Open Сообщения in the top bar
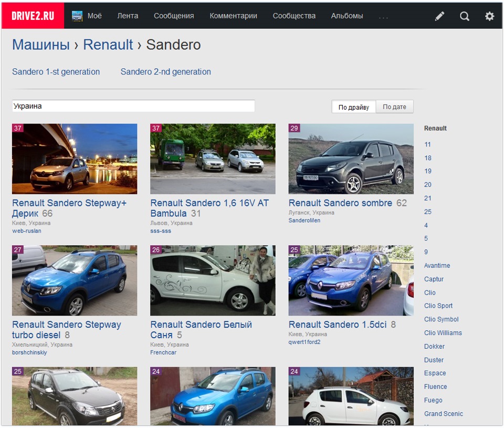This screenshot has height=428, width=504. click(x=174, y=16)
